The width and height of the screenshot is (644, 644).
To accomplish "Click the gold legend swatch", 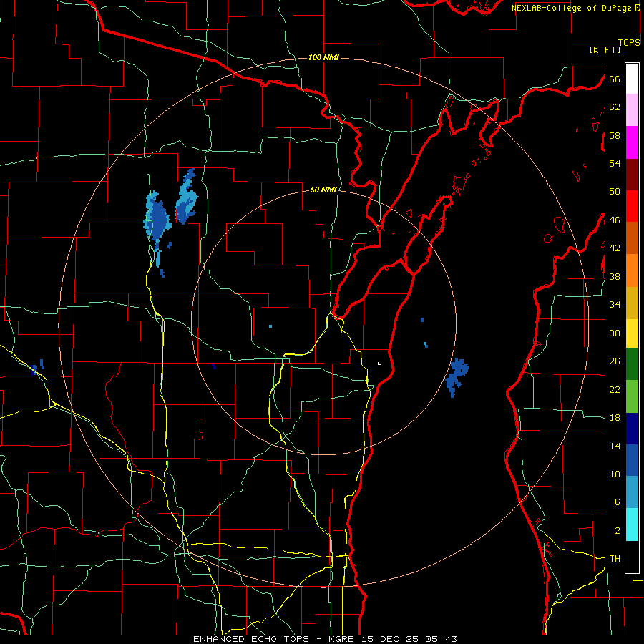I will click(x=632, y=303).
